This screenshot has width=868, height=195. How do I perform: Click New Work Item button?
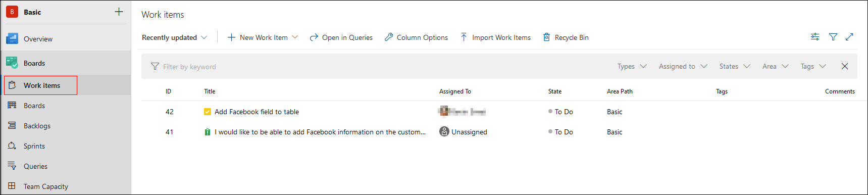pos(263,37)
